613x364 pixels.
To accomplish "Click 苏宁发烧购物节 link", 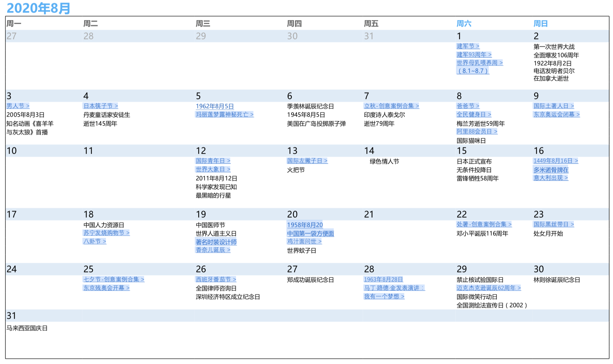I will (106, 233).
